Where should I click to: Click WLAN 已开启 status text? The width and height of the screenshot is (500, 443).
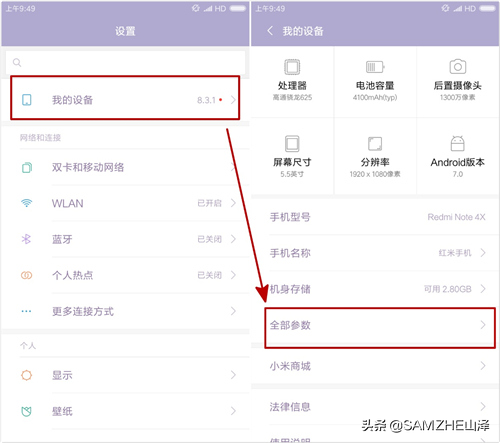209,203
